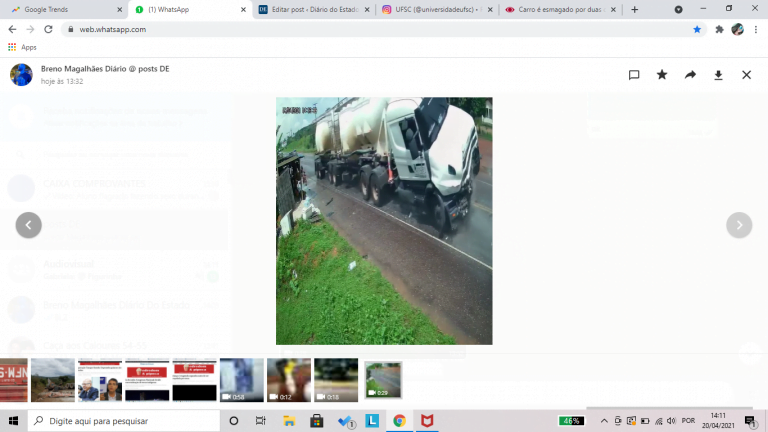Star this media message
Image resolution: width=768 pixels, height=432 pixels.
point(662,74)
